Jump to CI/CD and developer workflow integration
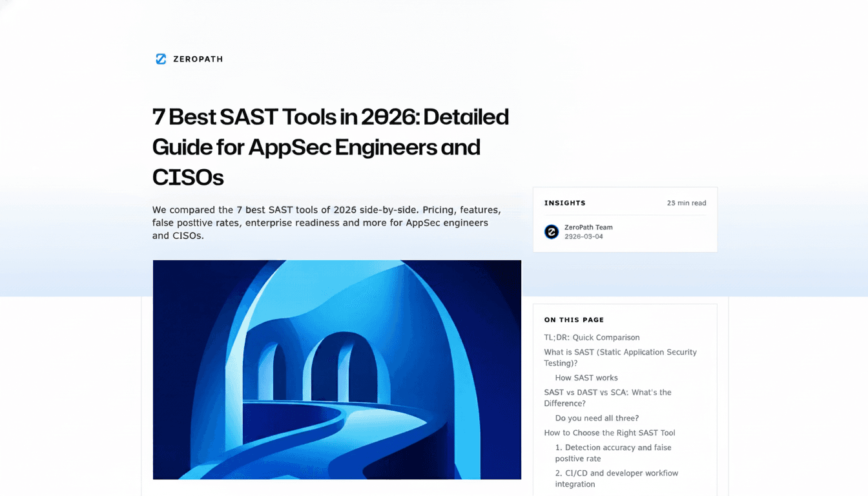This screenshot has width=868, height=496. [617, 479]
